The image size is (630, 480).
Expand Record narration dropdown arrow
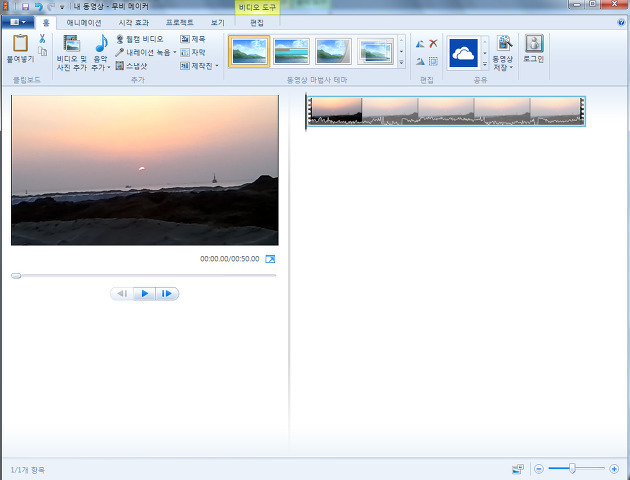pyautogui.click(x=175, y=52)
